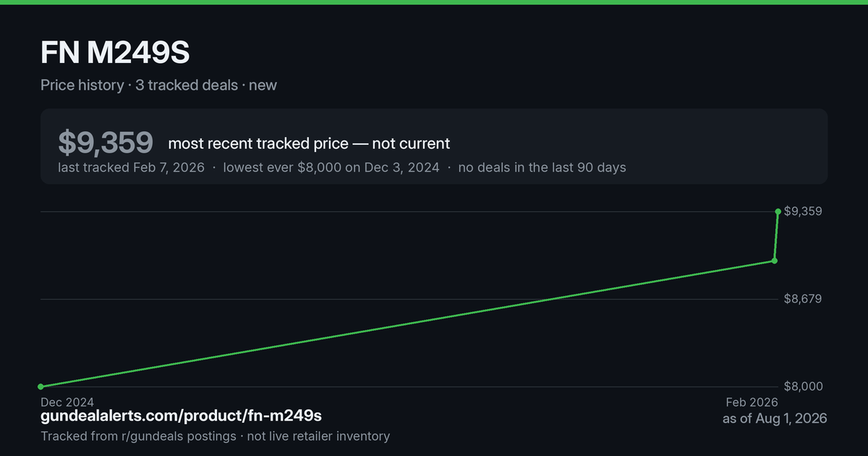Open the gundealalerts.com/product/fn-m249s link

(x=181, y=416)
